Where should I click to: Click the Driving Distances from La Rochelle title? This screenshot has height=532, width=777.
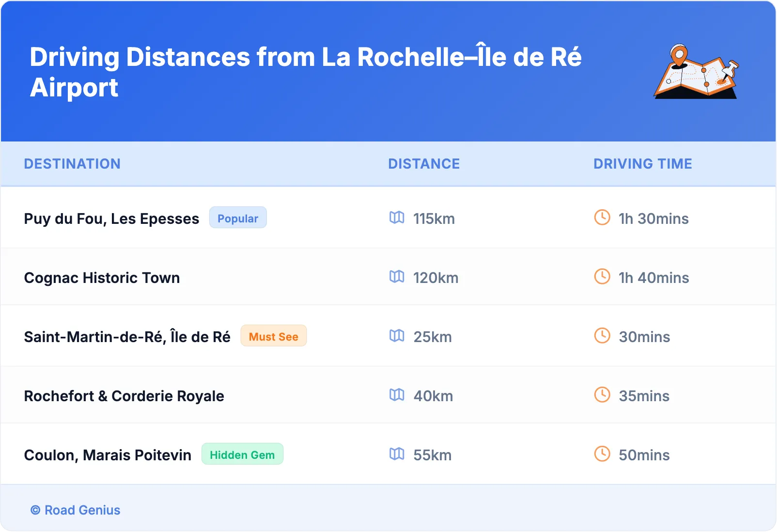tap(306, 72)
